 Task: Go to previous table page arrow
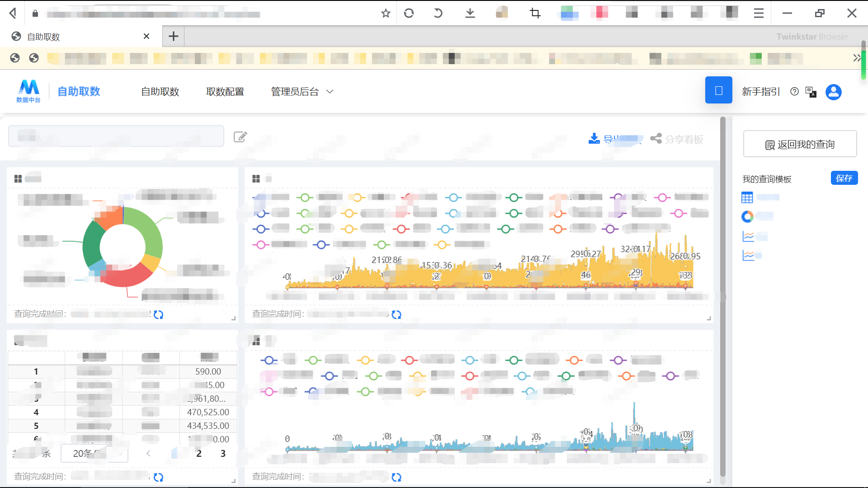148,453
